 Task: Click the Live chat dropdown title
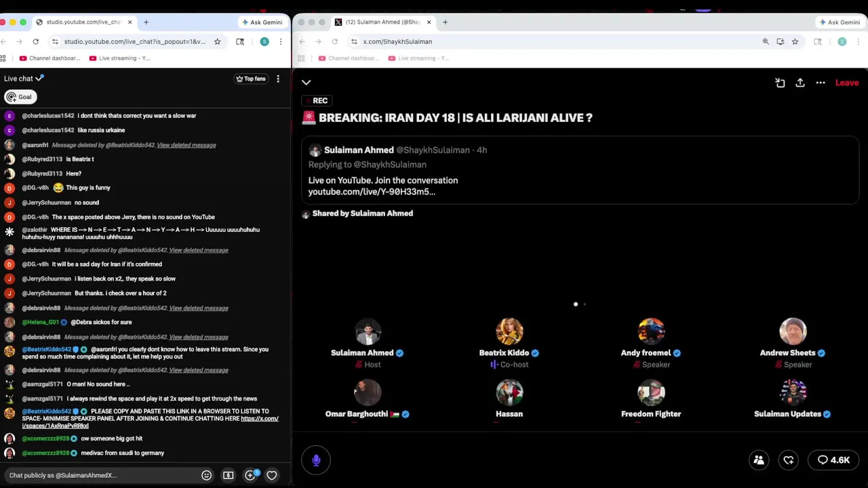coord(24,79)
